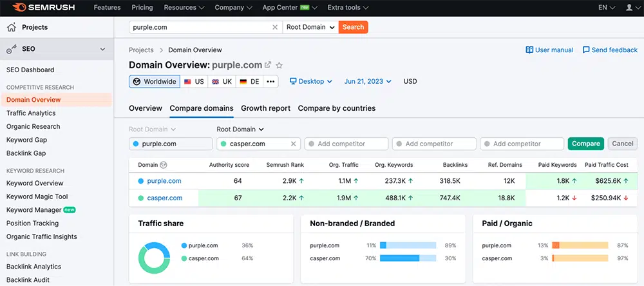644x286 pixels.
Task: Select the US database
Action: pyautogui.click(x=194, y=81)
